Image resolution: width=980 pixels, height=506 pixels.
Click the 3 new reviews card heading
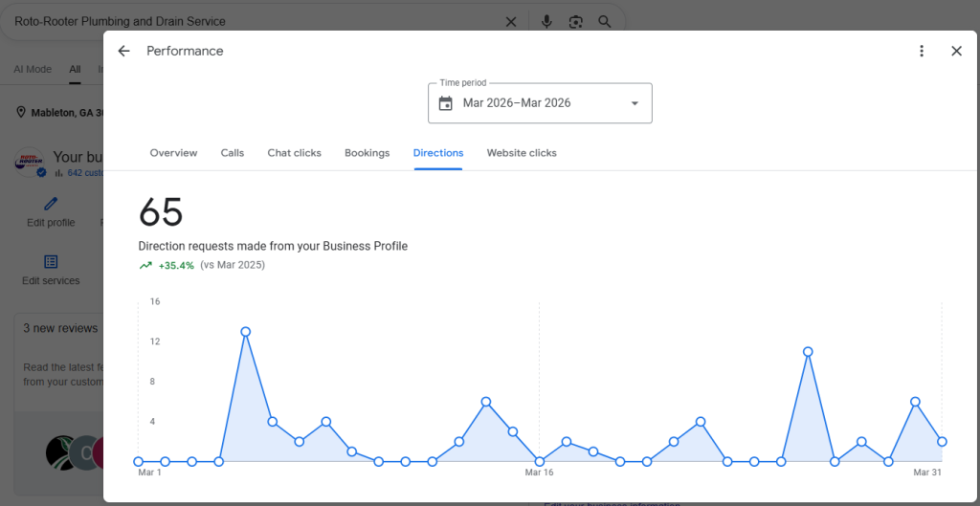point(60,328)
